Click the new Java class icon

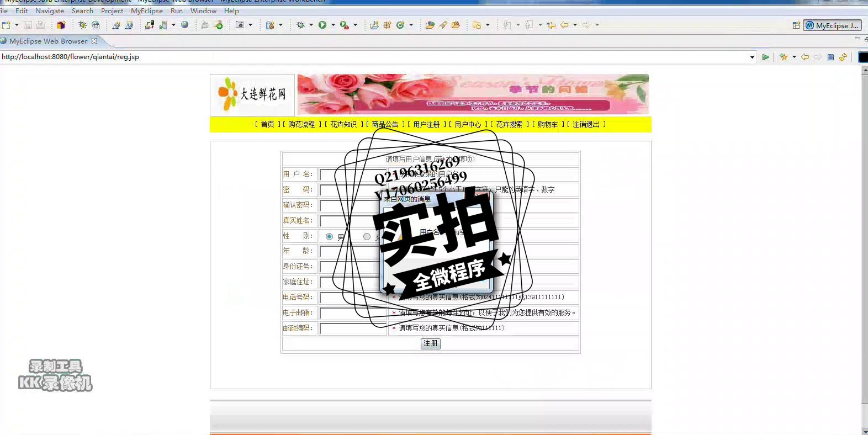coord(401,25)
